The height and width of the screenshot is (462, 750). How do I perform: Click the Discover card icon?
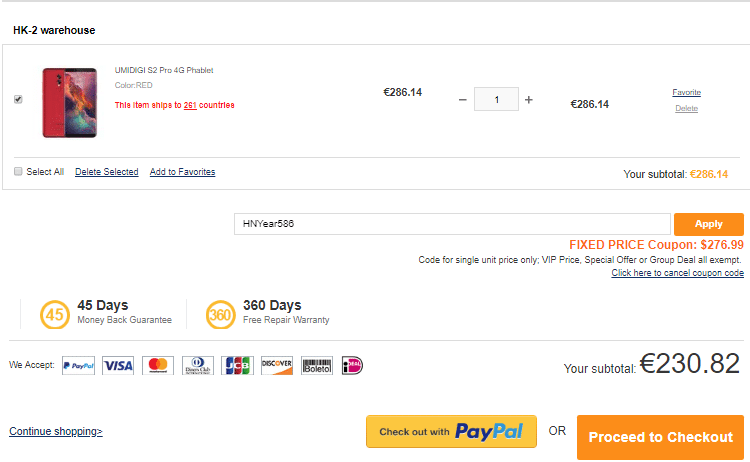[277, 366]
